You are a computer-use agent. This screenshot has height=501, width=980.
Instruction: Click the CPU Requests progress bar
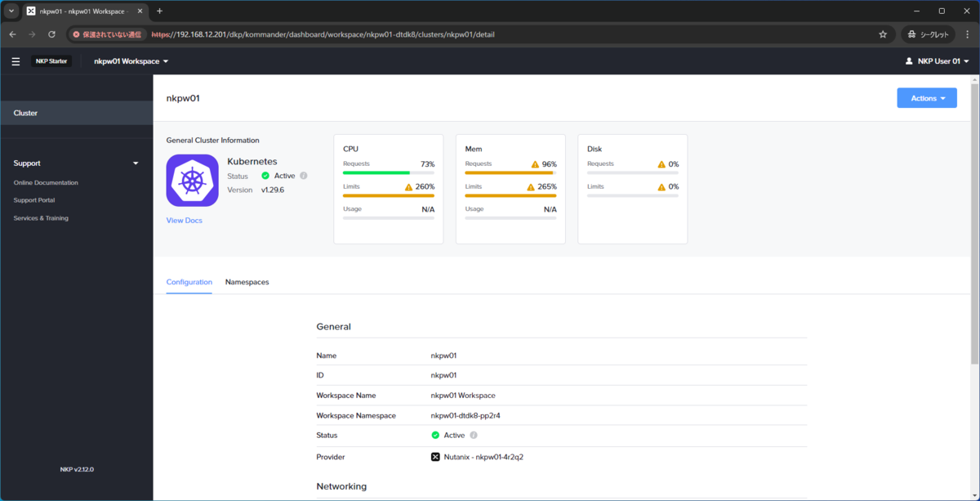pyautogui.click(x=389, y=173)
